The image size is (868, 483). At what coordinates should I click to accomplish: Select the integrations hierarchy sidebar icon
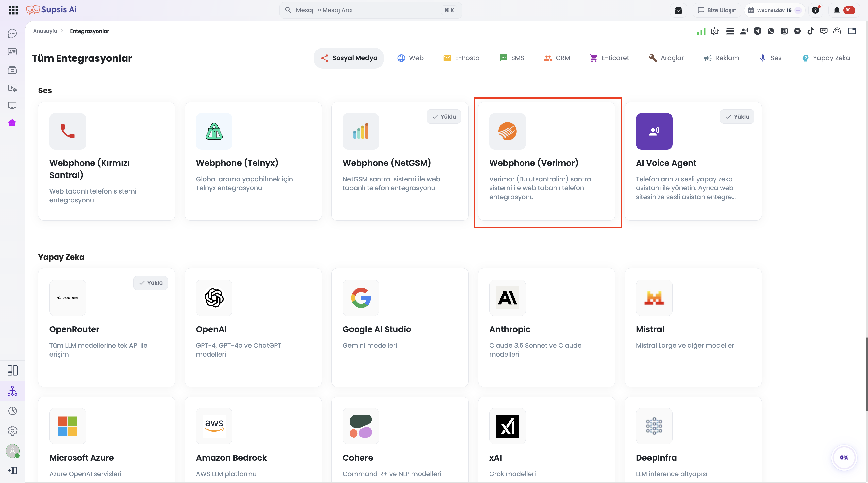(12, 391)
